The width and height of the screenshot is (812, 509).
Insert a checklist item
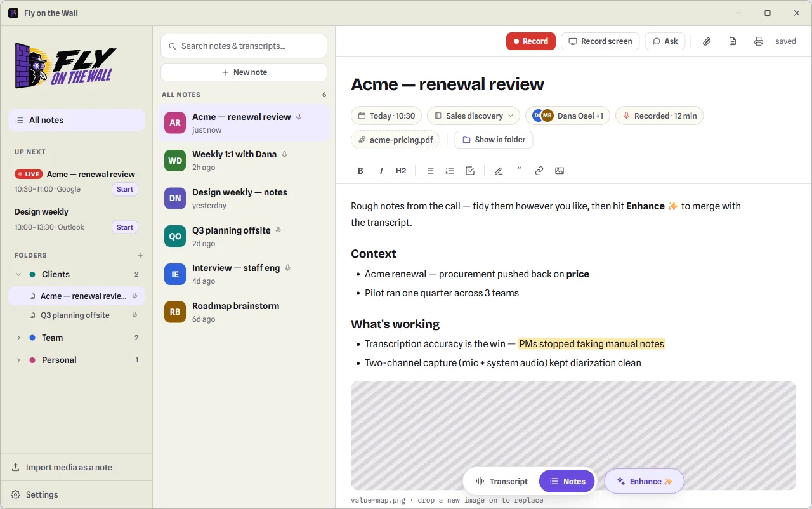click(470, 171)
